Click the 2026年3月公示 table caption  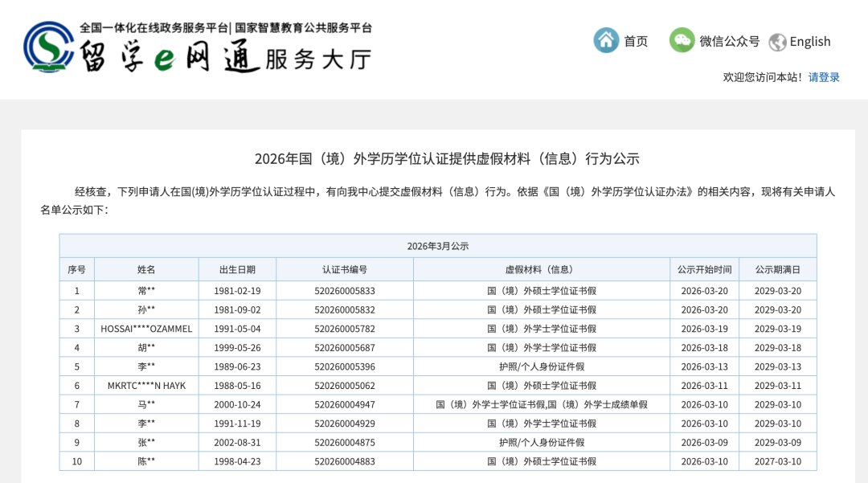pyautogui.click(x=437, y=246)
